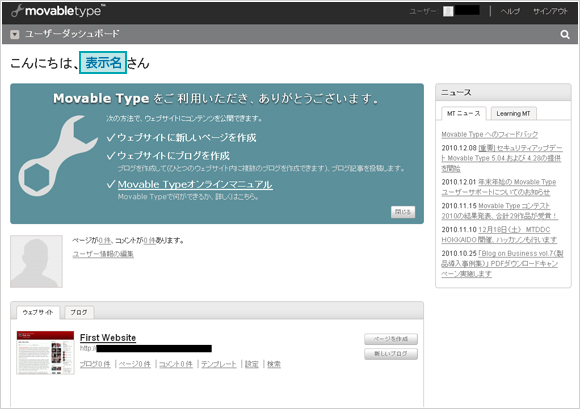Open the First Website thumbnail
Screen dimensions: 580x409
click(45, 353)
